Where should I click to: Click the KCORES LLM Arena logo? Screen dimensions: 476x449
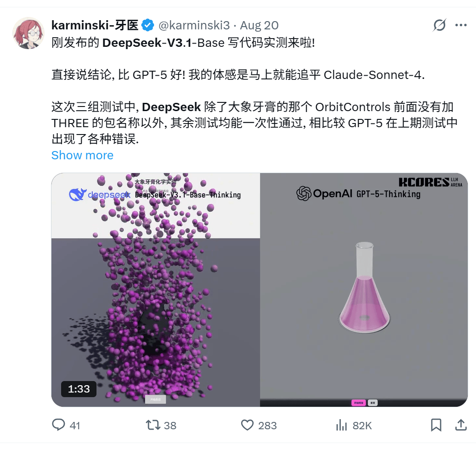click(x=430, y=182)
